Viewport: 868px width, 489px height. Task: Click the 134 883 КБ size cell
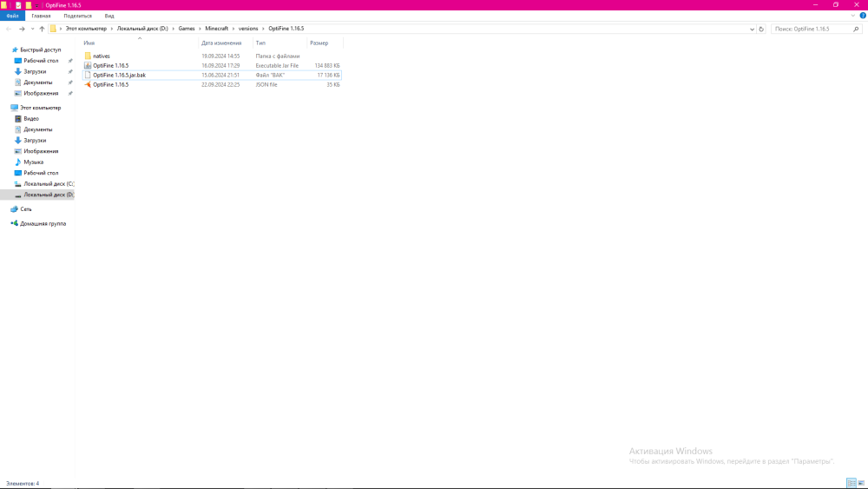click(327, 65)
